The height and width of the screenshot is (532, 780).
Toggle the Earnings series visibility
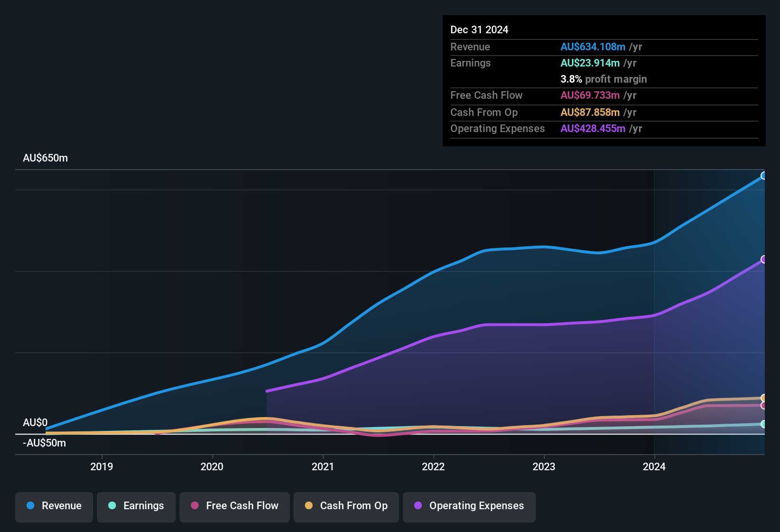(x=136, y=506)
